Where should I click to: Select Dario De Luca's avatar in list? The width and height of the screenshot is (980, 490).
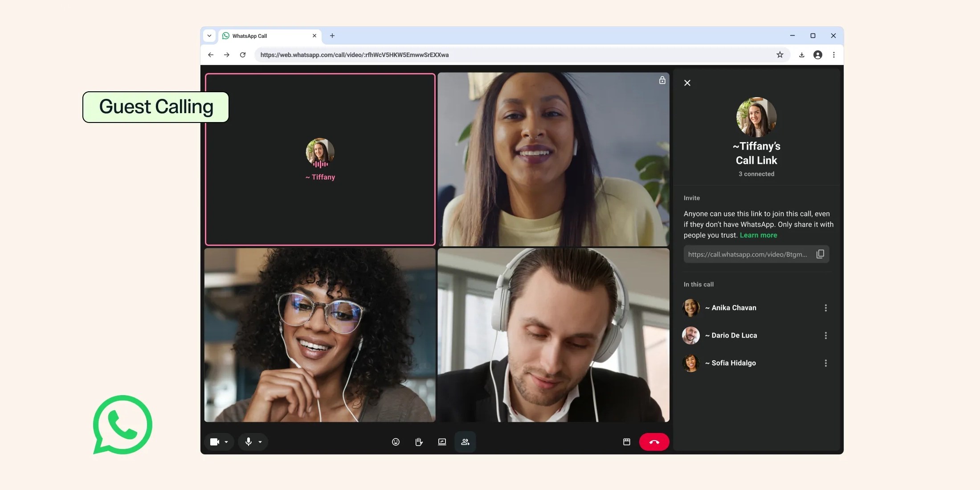(x=691, y=335)
